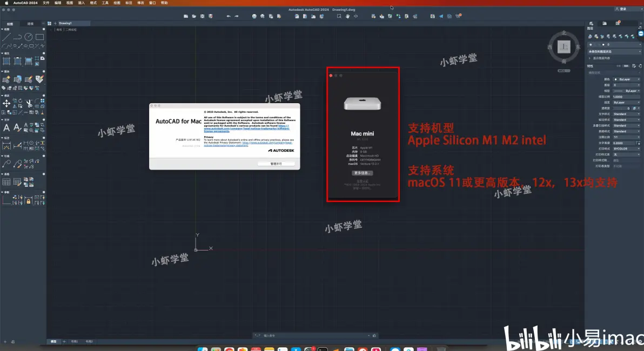The width and height of the screenshot is (644, 351).
Task: Click the Create Block tool
Action: (x=6, y=79)
